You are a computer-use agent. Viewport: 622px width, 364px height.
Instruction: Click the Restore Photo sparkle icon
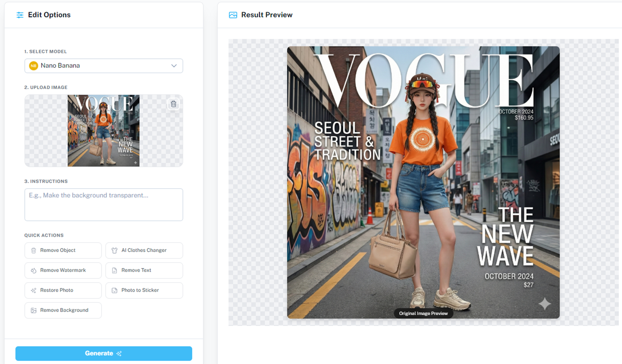(33, 291)
